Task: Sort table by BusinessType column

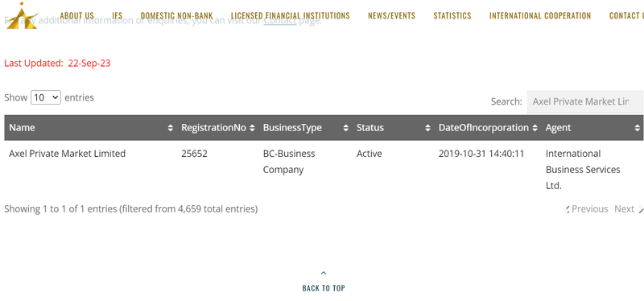Action: 305,128
